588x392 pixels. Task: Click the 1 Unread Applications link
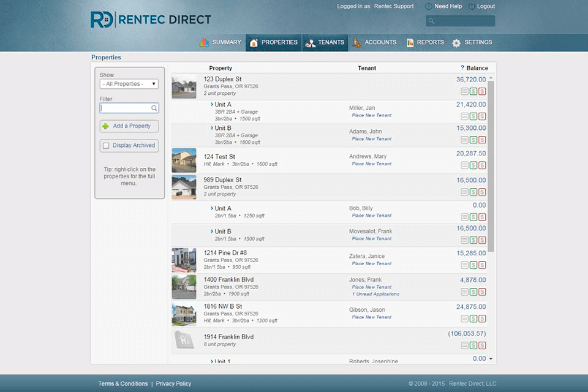tap(375, 294)
